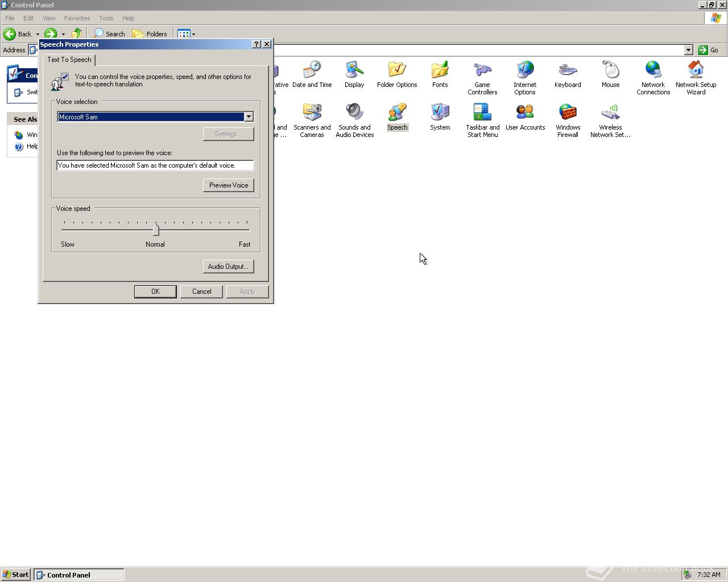
Task: Open Network Setup Wizard icon
Action: (696, 78)
